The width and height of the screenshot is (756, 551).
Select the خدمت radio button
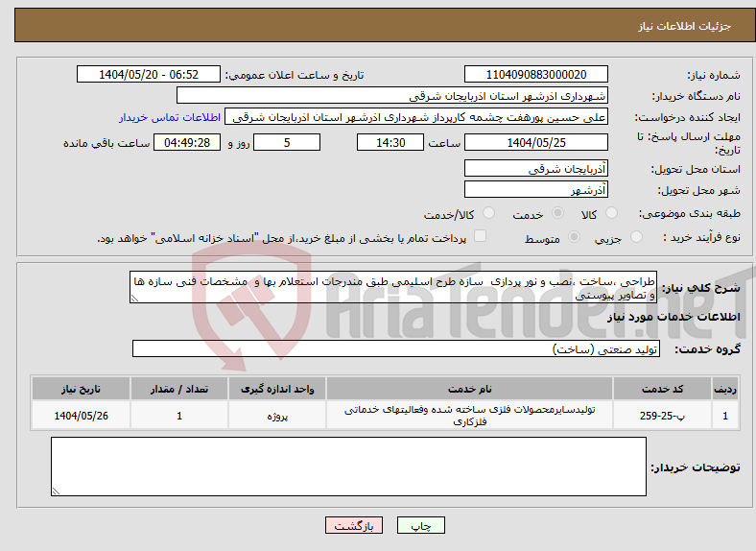[x=557, y=213]
